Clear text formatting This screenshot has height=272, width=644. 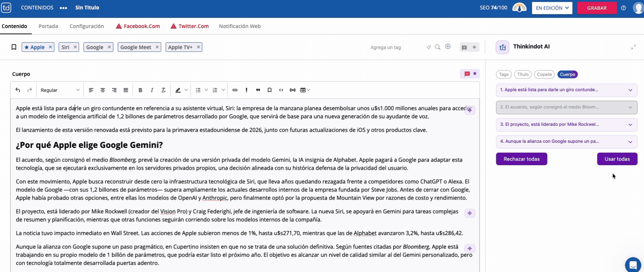click(x=163, y=90)
